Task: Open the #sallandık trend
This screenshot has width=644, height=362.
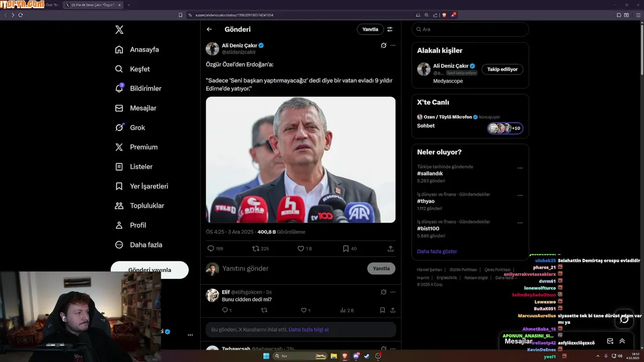Action: coord(430,173)
